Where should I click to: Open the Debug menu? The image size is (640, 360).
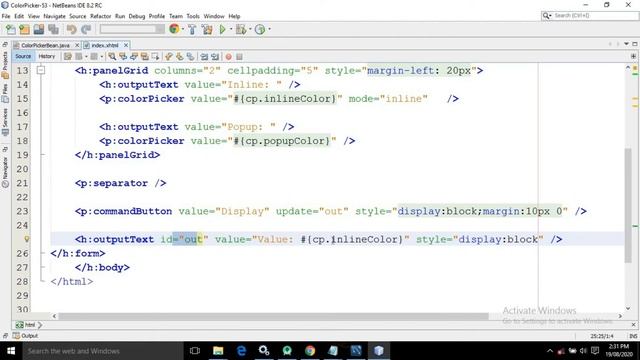click(x=137, y=16)
